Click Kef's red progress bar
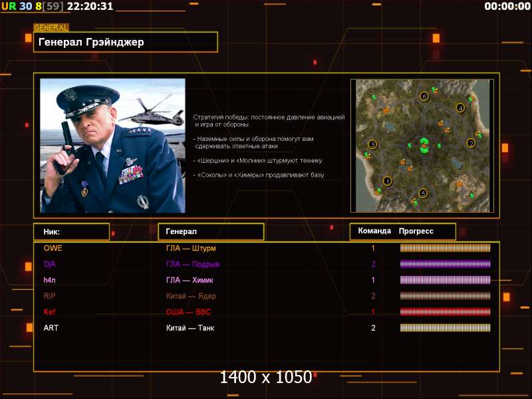 (x=445, y=312)
